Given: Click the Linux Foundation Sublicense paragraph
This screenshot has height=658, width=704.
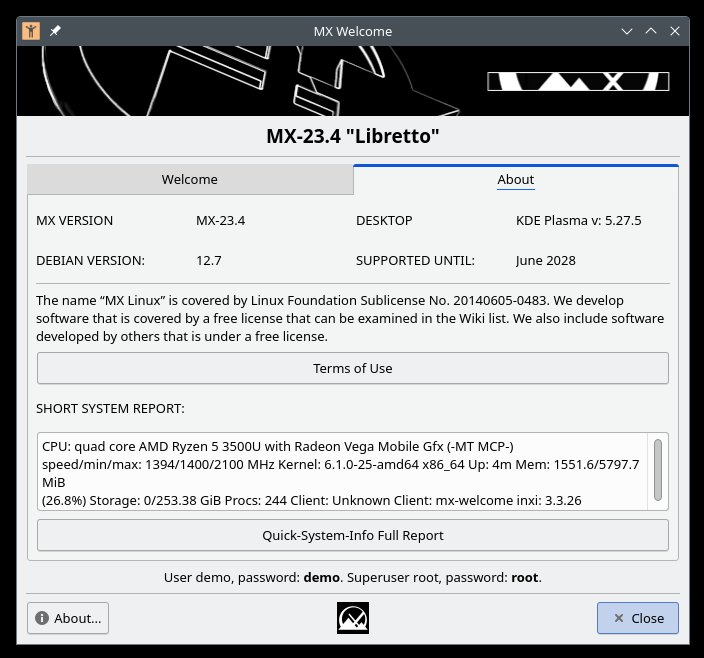Looking at the screenshot, I should 350,318.
